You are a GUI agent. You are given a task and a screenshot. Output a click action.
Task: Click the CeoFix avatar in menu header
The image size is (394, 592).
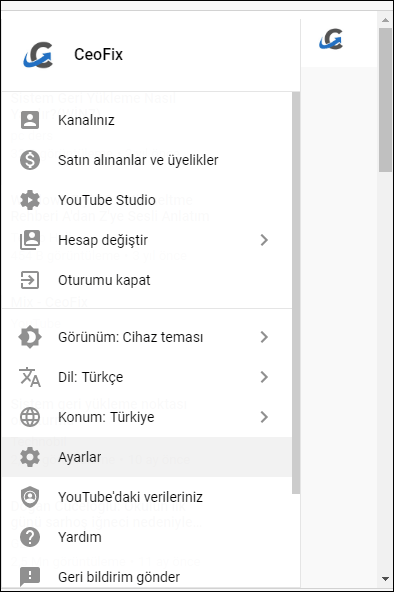38,55
